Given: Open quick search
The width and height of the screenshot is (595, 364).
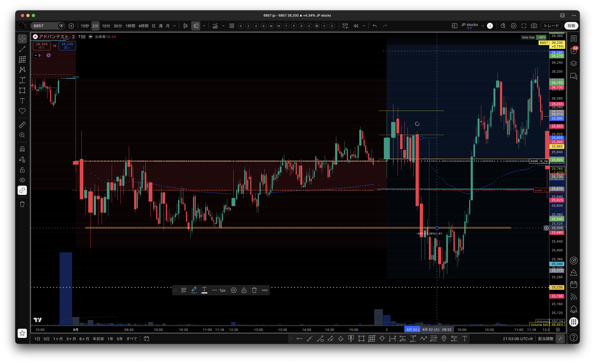Looking at the screenshot, I should [x=503, y=26].
